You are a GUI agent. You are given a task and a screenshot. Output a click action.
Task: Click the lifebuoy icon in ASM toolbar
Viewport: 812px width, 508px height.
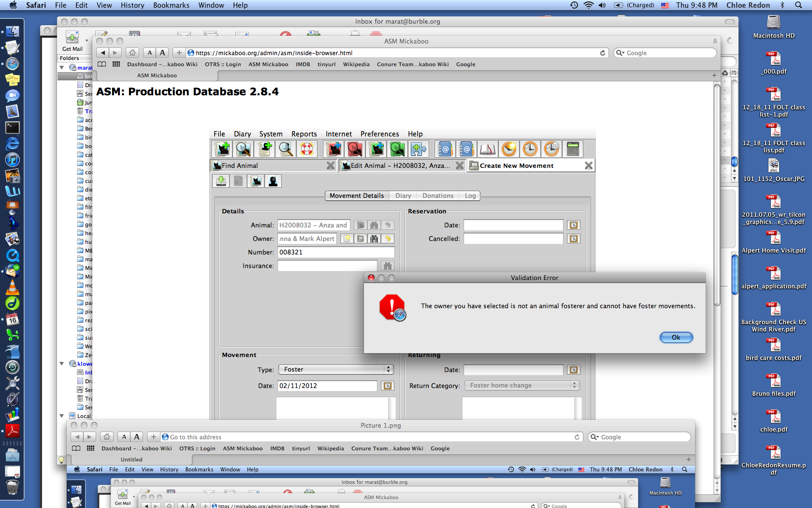(x=307, y=149)
